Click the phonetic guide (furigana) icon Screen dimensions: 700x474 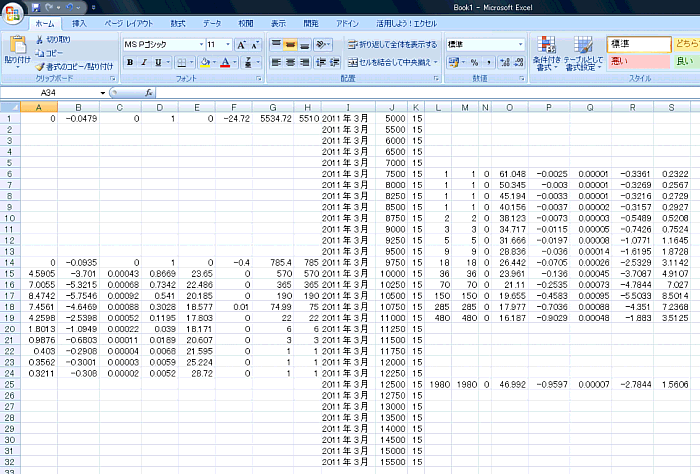pos(248,62)
